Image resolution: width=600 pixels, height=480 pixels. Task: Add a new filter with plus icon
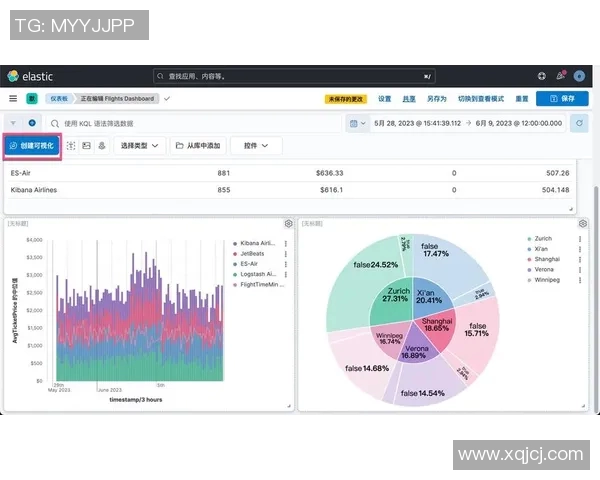[32, 123]
